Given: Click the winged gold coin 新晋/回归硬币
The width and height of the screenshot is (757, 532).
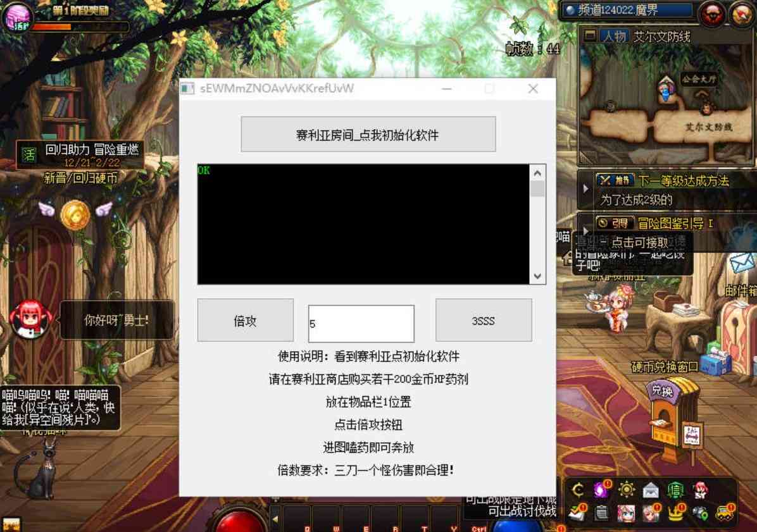Looking at the screenshot, I should click(x=75, y=214).
